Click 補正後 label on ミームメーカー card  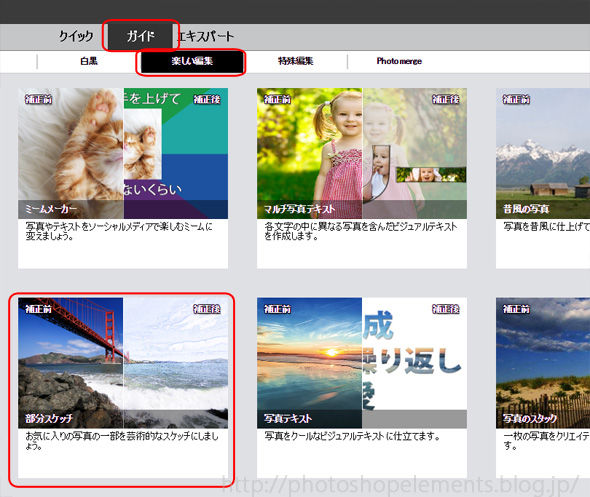207,99
